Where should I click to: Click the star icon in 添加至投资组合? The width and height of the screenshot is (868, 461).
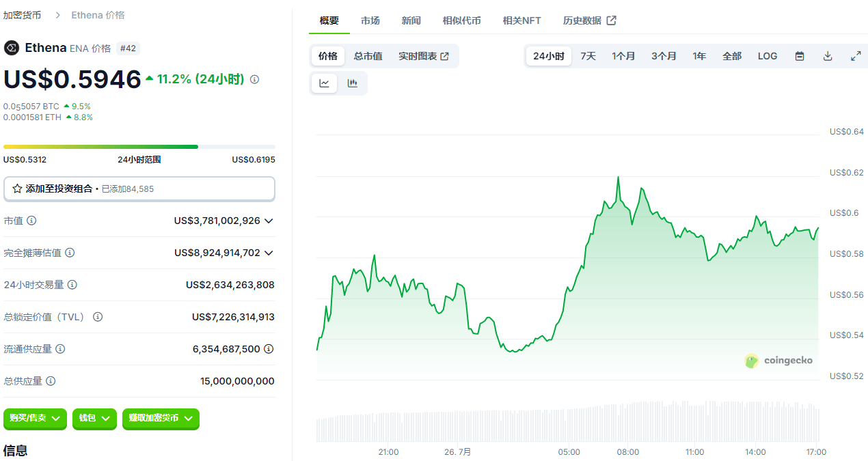17,188
